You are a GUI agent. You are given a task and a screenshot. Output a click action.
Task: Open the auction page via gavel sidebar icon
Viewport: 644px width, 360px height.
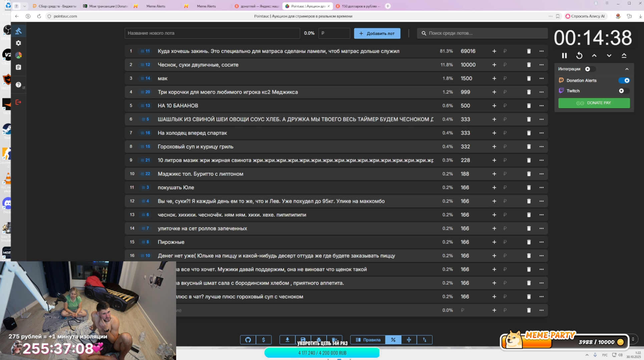pyautogui.click(x=18, y=31)
